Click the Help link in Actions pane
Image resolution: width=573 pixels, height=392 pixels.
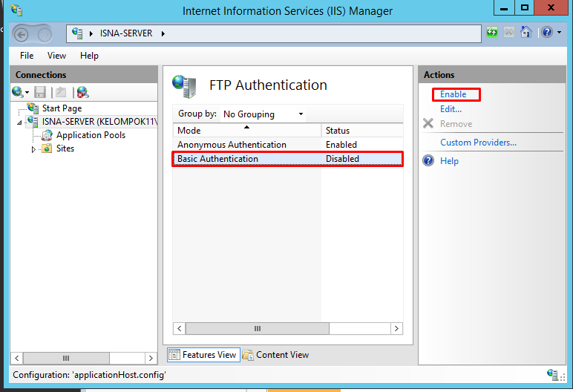(449, 161)
